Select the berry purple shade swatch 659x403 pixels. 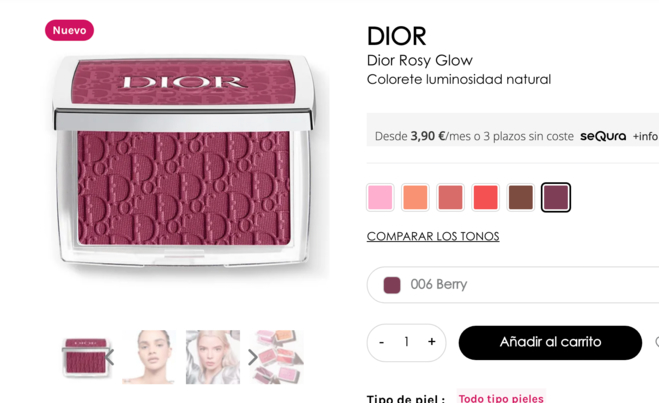tap(556, 197)
